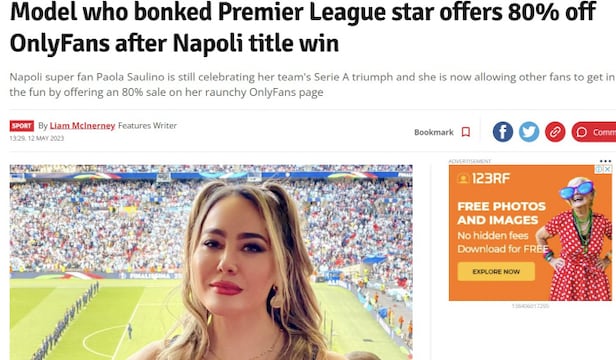616x360 pixels.
Task: Click the article subheading paragraph
Action: 312,84
